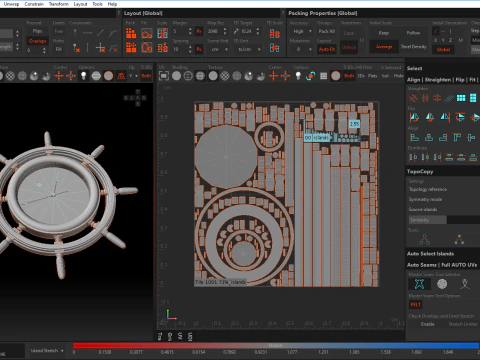Click the Map Res input field

click(x=214, y=31)
